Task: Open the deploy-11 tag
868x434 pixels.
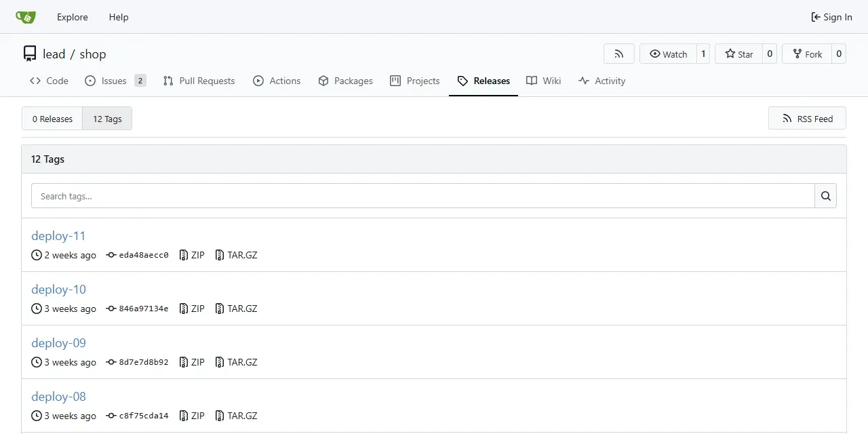Action: (58, 236)
